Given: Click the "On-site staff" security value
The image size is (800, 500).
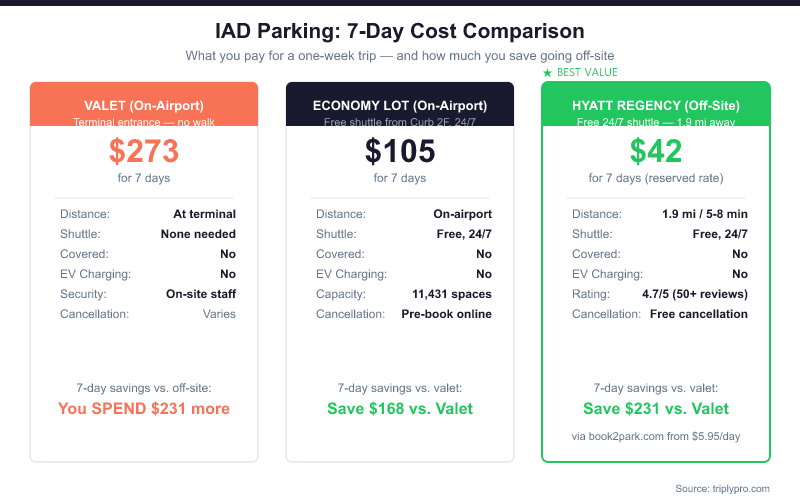Looking at the screenshot, I should pyautogui.click(x=201, y=294).
